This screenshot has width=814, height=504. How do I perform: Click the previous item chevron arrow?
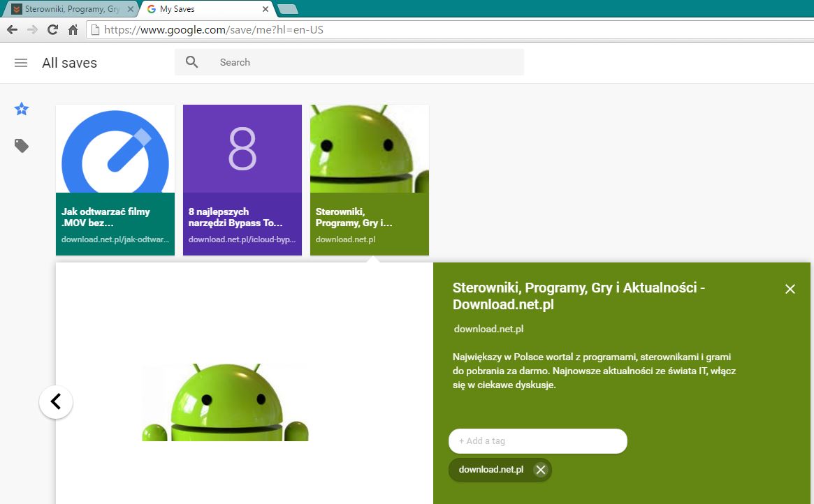click(x=55, y=402)
